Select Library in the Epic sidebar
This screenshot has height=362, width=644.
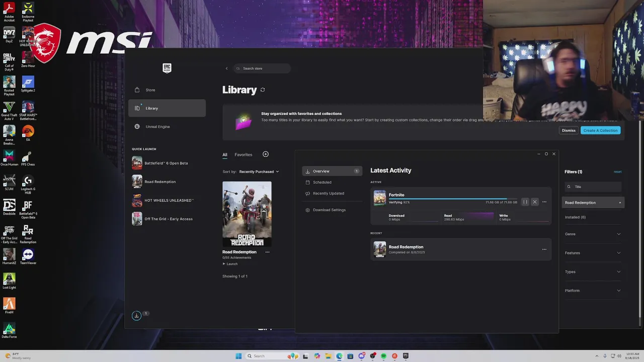tap(167, 108)
